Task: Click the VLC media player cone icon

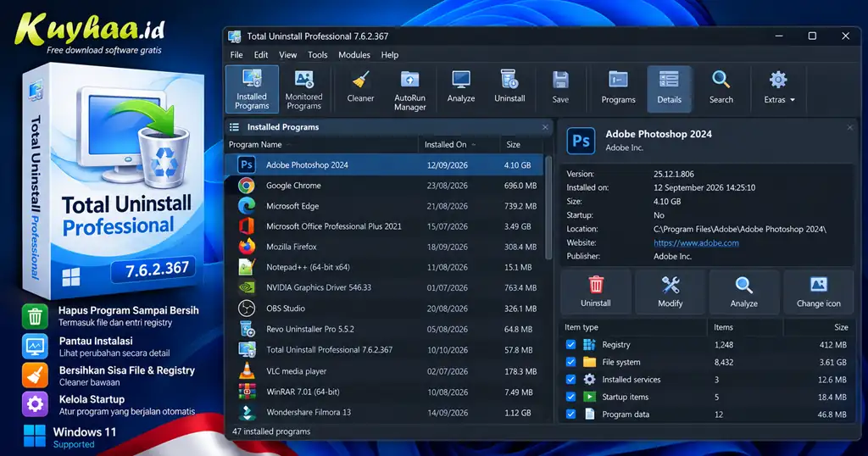Action: pyautogui.click(x=247, y=370)
